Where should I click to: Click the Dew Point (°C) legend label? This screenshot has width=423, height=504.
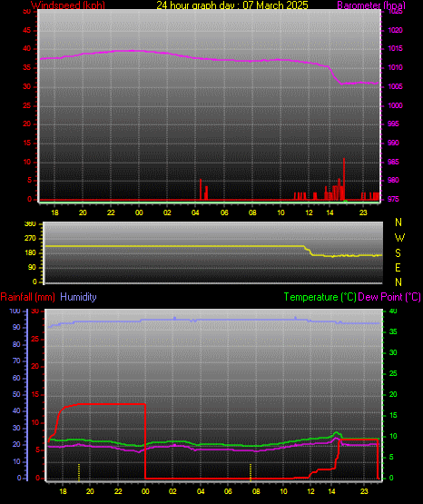(389, 297)
